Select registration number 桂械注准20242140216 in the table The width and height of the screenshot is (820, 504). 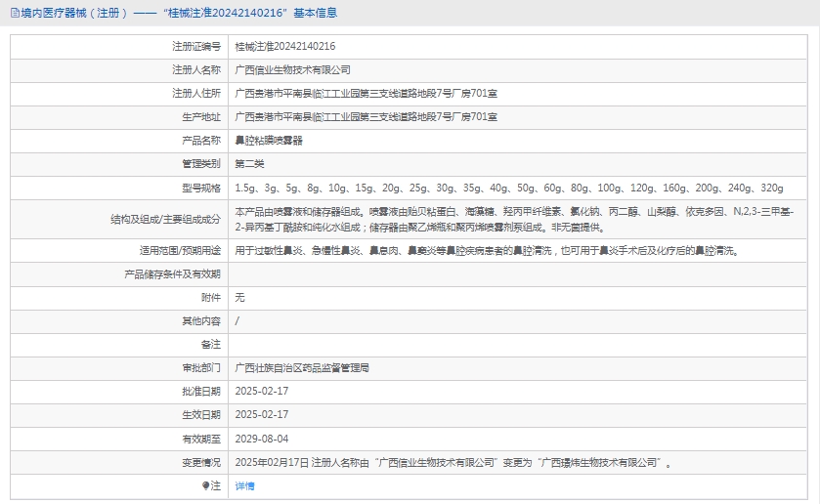click(x=284, y=46)
